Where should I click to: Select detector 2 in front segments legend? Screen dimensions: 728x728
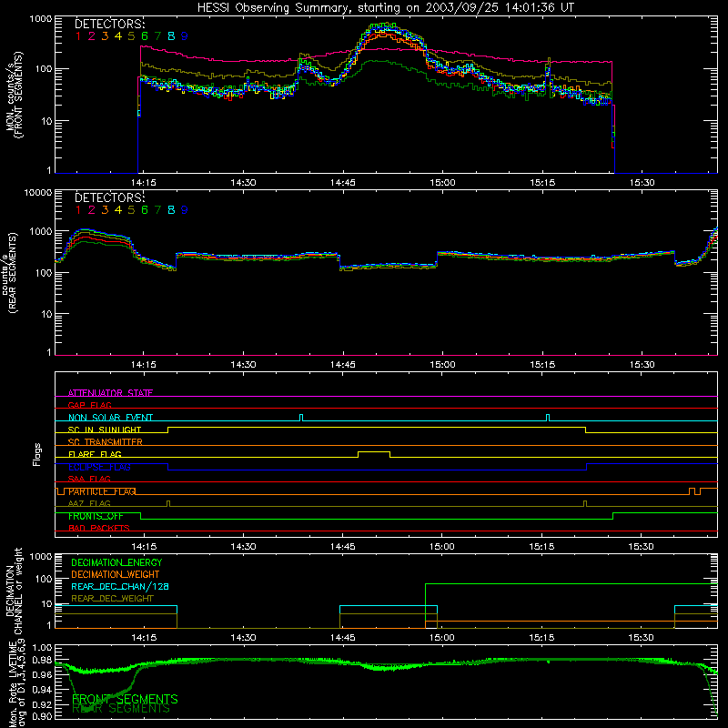[92, 36]
